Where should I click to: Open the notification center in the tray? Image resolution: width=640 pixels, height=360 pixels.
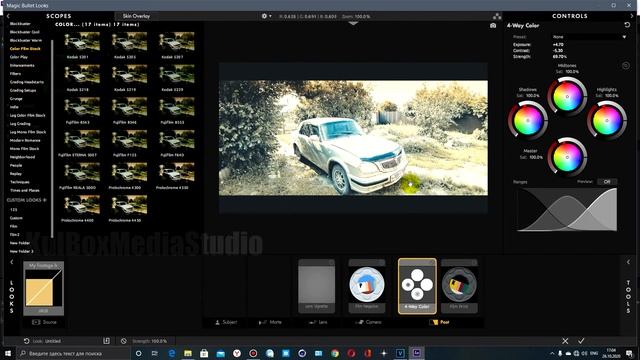point(629,353)
